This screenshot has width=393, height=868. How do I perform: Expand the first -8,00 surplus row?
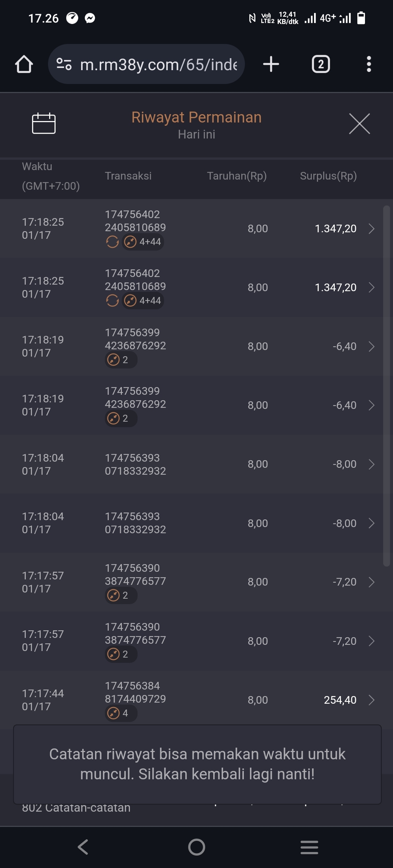[371, 464]
